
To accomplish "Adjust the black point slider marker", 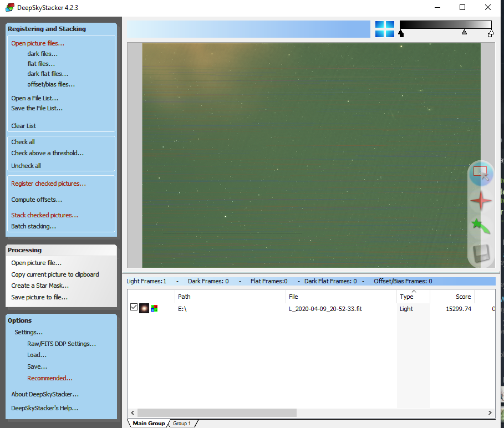I will (401, 33).
